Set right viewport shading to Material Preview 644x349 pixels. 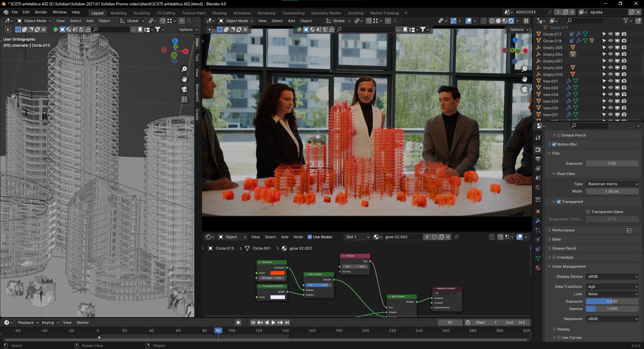click(x=505, y=21)
